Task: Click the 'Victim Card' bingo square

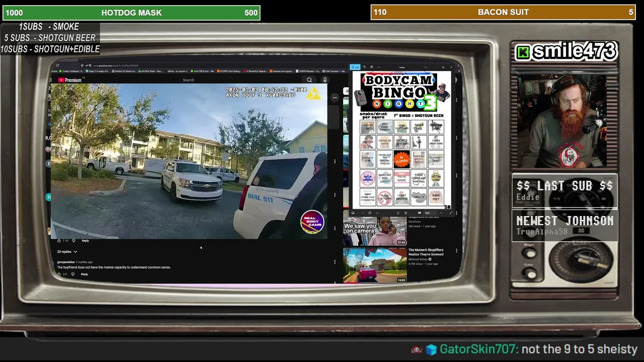Action: point(436,178)
